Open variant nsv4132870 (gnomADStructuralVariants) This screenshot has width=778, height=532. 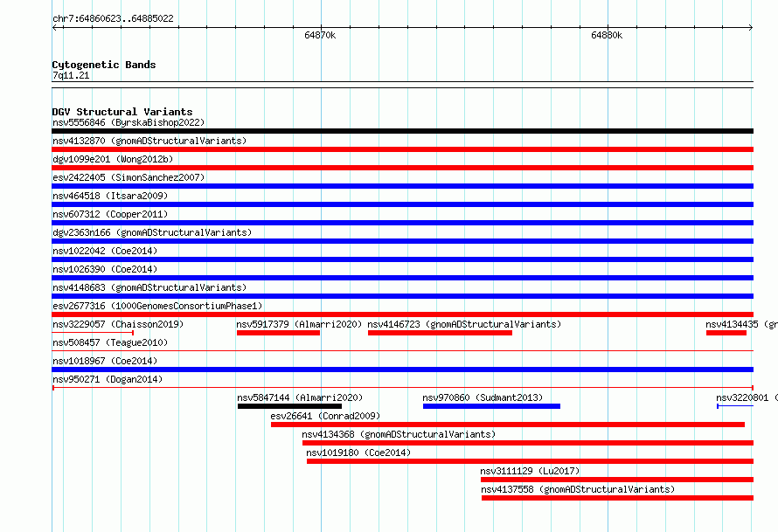pos(149,141)
